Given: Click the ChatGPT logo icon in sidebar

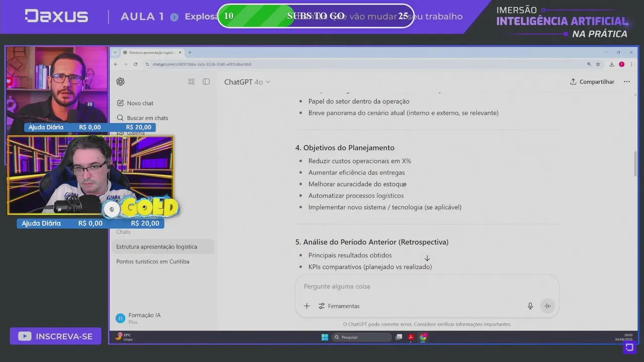Looking at the screenshot, I should tap(120, 81).
